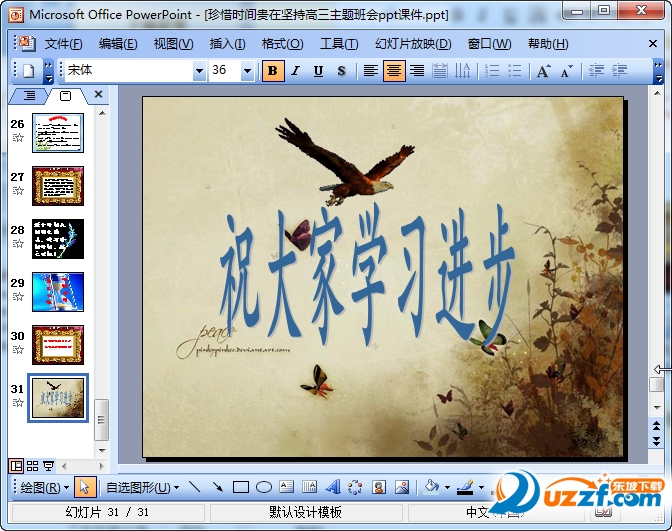Image resolution: width=672 pixels, height=531 pixels.
Task: Align text left
Action: click(371, 71)
